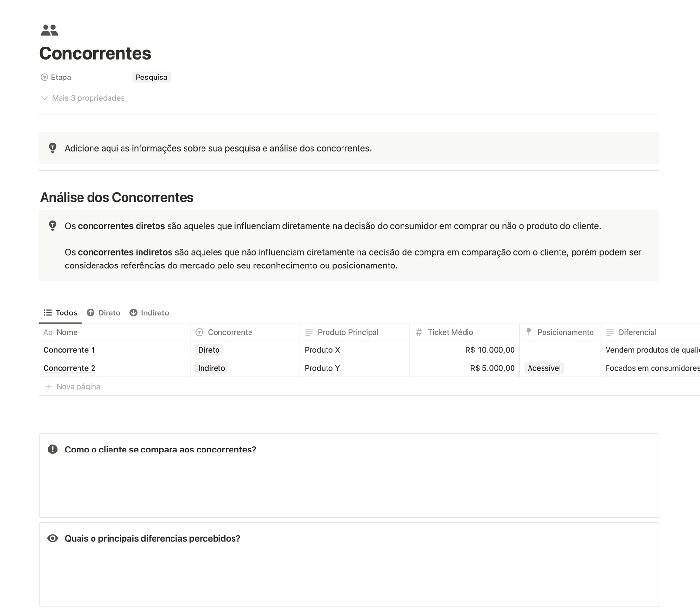Click the eye icon beside diferencias percebidos question
The height and width of the screenshot is (608, 700).
tap(52, 538)
